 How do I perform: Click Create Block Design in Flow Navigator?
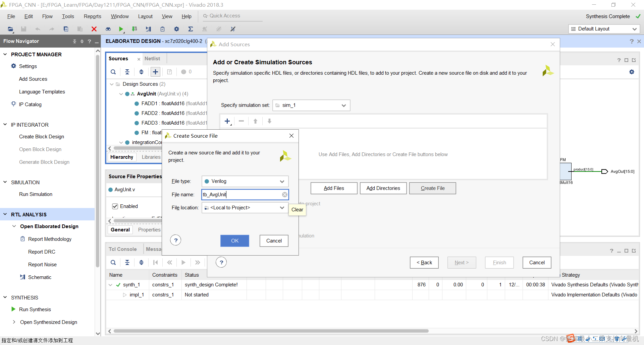coord(42,137)
